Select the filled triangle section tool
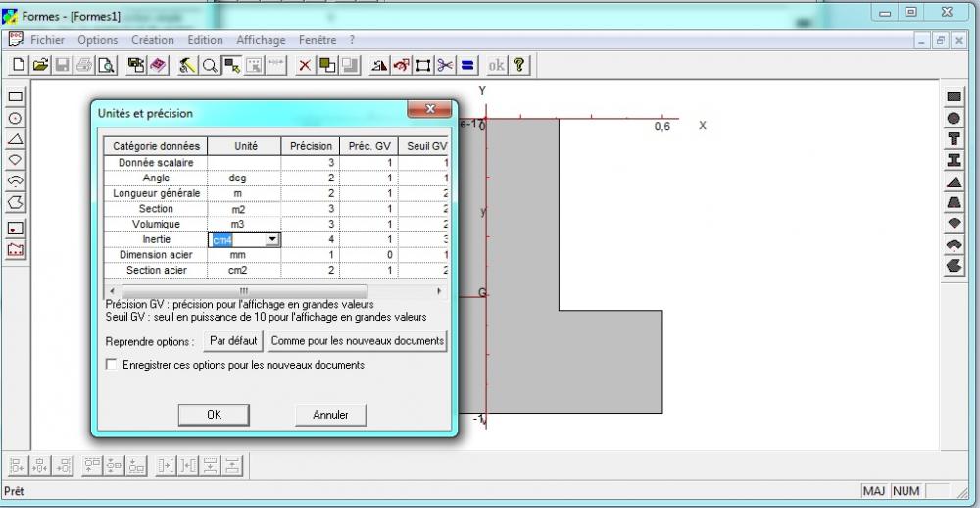The height and width of the screenshot is (508, 980). click(x=954, y=181)
